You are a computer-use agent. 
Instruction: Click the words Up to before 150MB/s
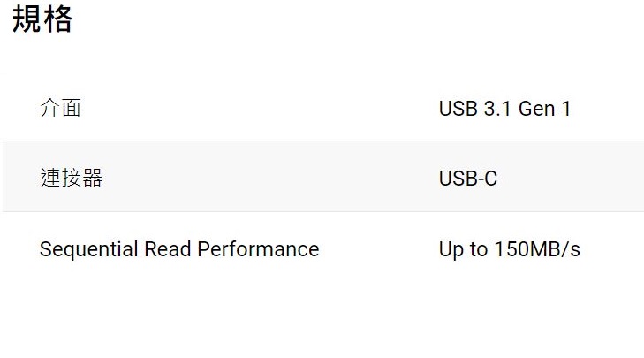click(463, 249)
